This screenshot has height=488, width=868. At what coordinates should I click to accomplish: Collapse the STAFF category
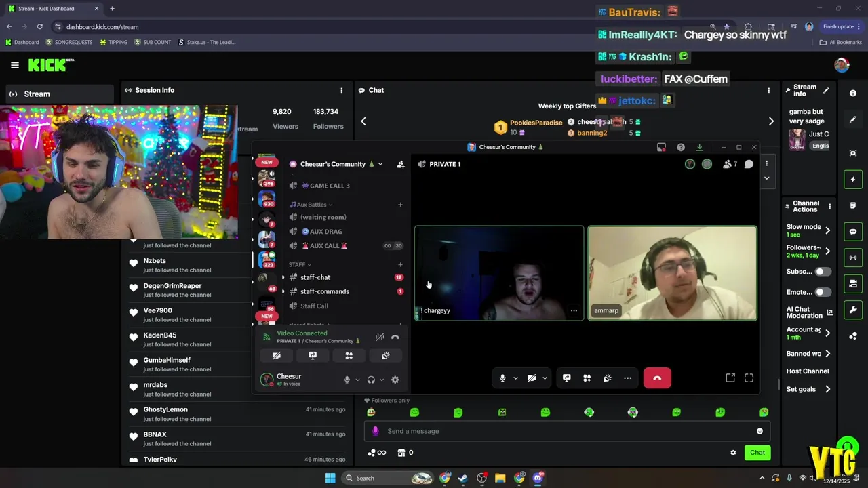(x=300, y=264)
